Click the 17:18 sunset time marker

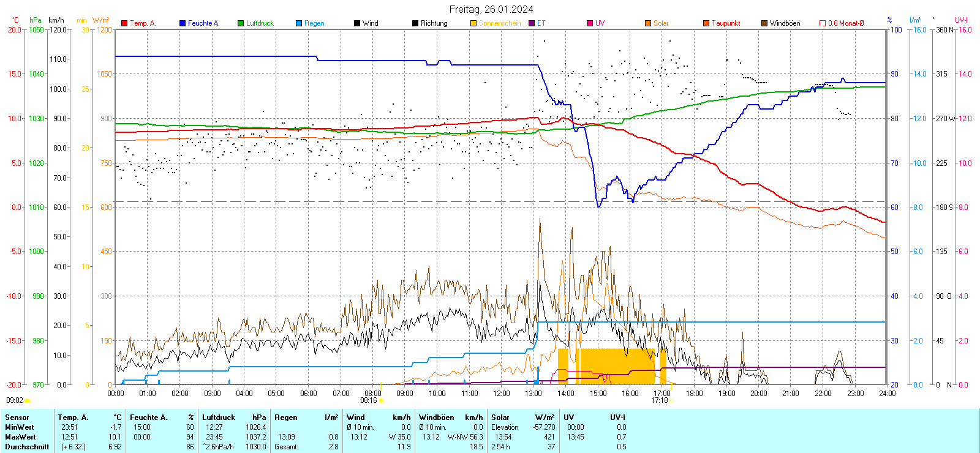(x=659, y=400)
